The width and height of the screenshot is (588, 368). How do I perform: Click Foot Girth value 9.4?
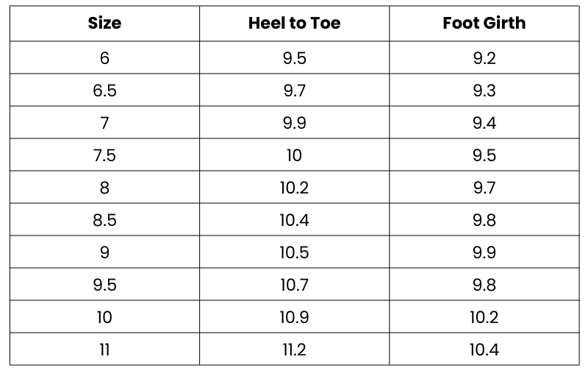[484, 123]
